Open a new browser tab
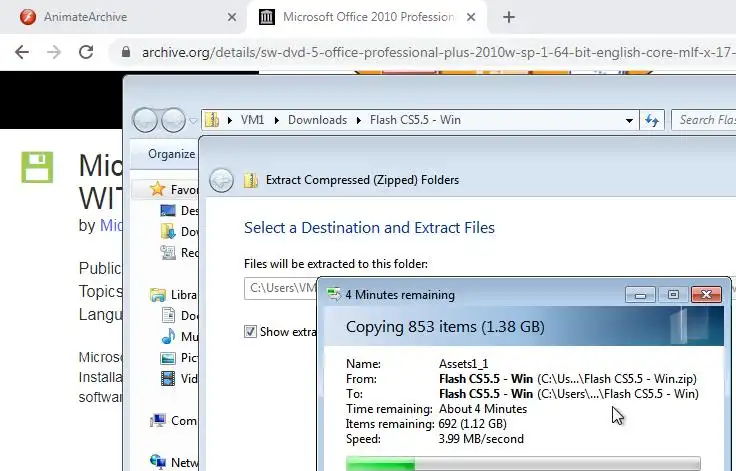736x471 pixels. coord(509,17)
